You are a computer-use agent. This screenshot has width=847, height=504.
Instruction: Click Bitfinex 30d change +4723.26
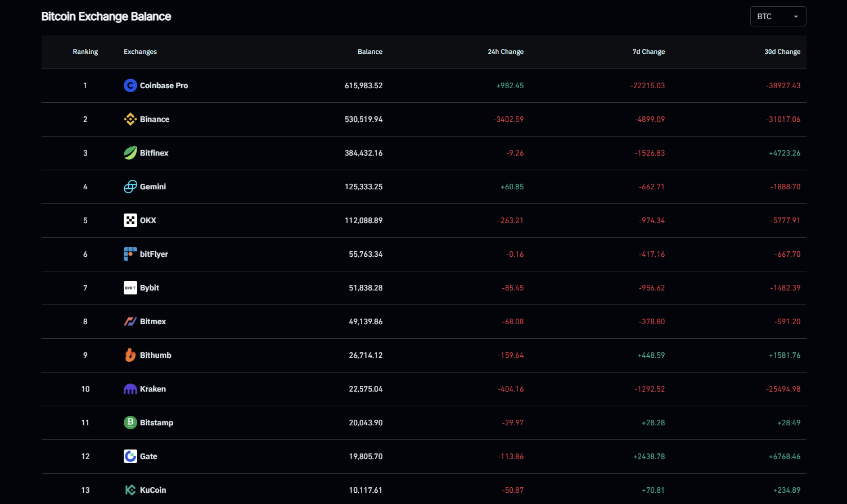[785, 153]
